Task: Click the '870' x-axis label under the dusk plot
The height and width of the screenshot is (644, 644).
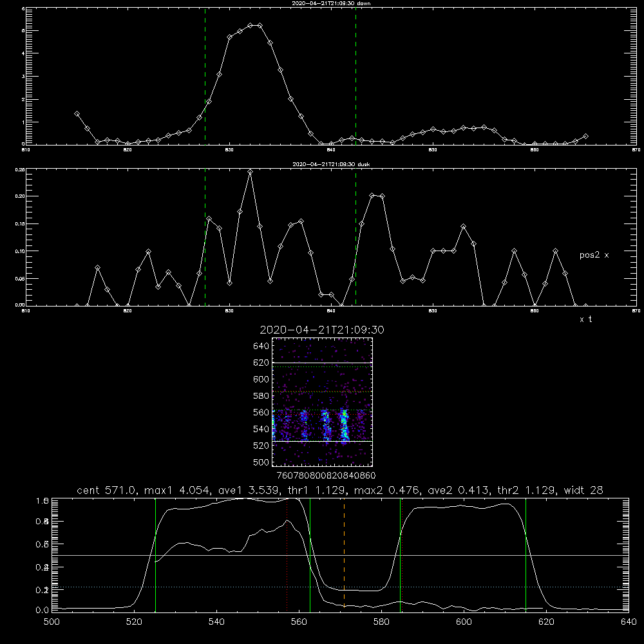Action: [636, 311]
